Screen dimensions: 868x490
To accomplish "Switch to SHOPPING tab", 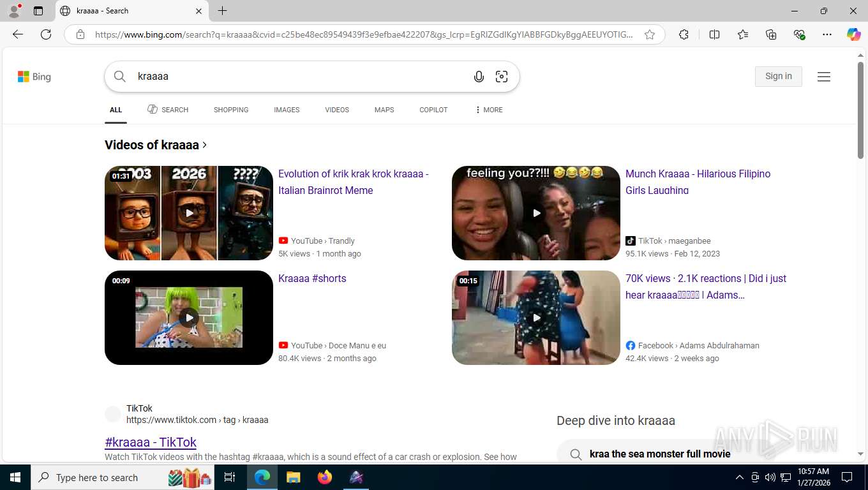I will tap(231, 110).
